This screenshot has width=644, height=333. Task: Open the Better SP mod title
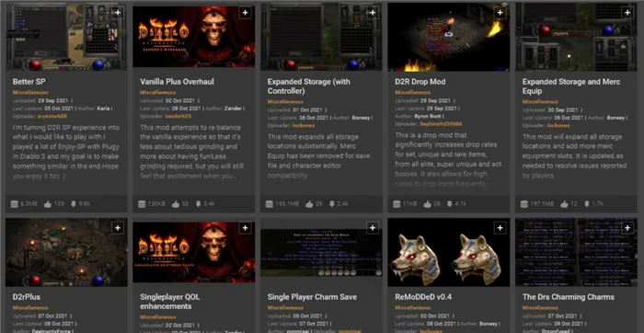tap(29, 82)
